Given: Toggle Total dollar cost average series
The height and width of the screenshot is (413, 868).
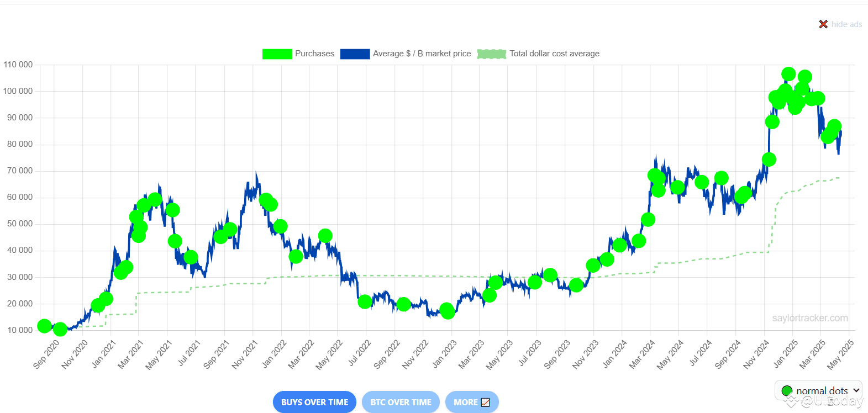Looking at the screenshot, I should click(538, 54).
